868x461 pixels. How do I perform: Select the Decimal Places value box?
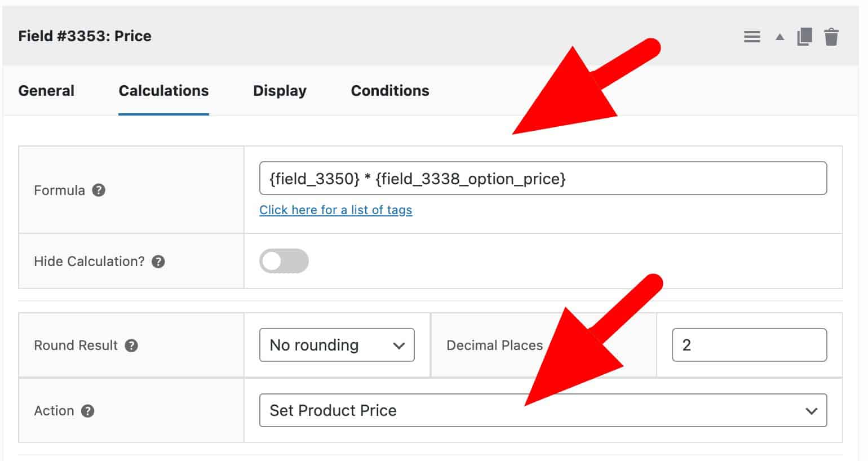(749, 345)
